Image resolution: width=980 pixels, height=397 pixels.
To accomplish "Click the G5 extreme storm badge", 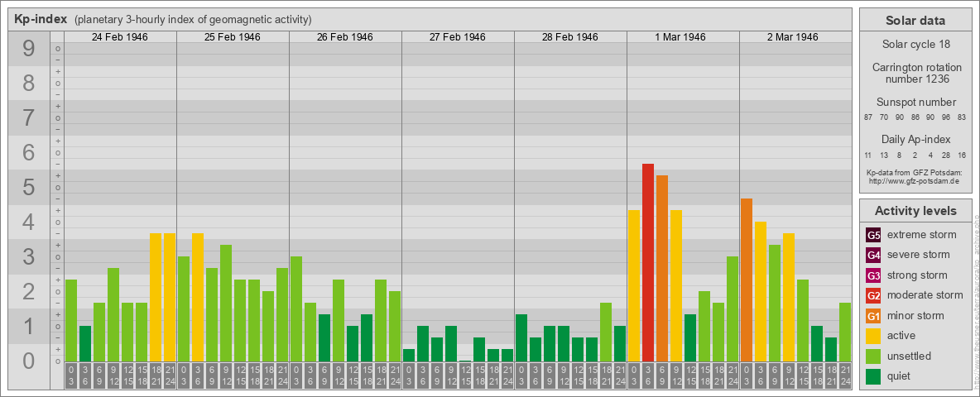I will tap(873, 236).
